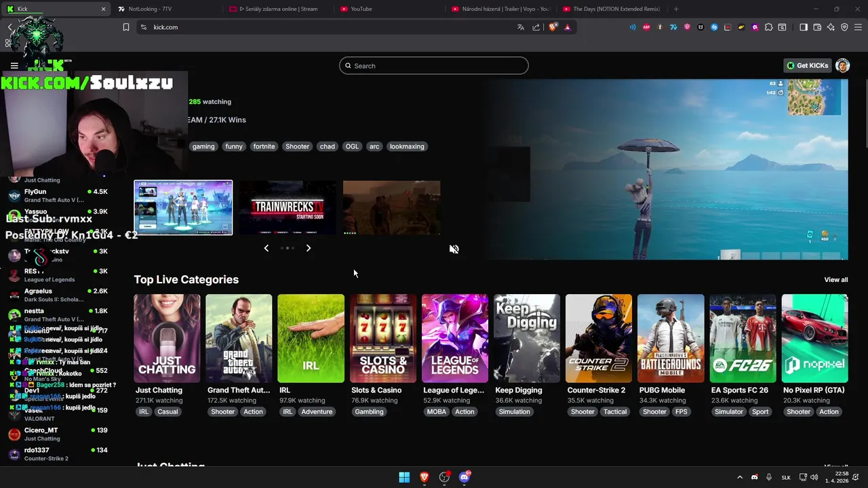Open the League of Legends category card
The width and height of the screenshot is (868, 488).
tap(455, 338)
